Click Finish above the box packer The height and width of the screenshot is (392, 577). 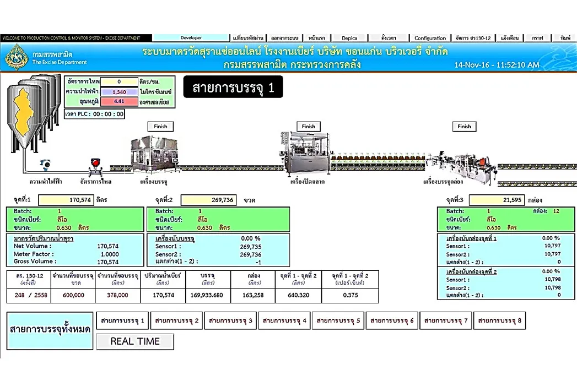pos(465,127)
